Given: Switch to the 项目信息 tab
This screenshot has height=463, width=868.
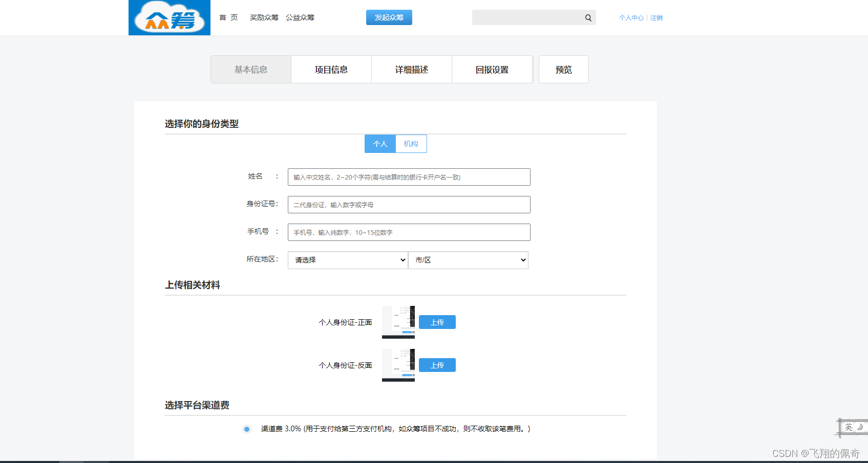Looking at the screenshot, I should pos(331,70).
